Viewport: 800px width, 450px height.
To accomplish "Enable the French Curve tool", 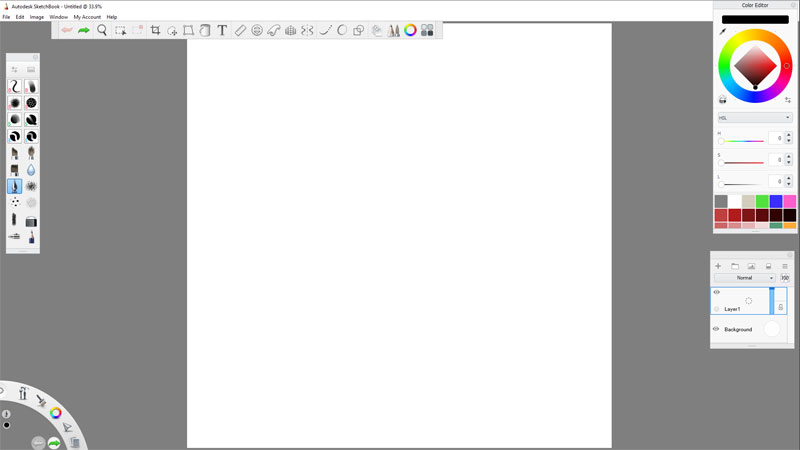I will (x=273, y=31).
